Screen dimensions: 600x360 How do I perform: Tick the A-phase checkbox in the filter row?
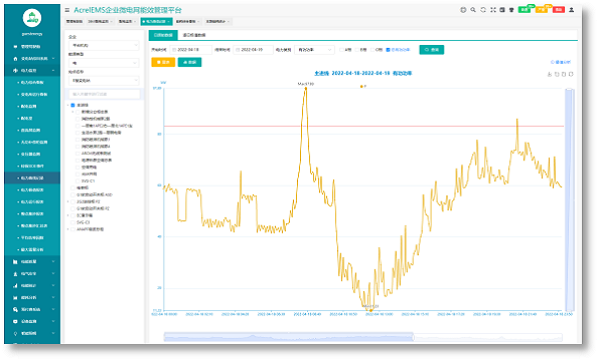341,50
